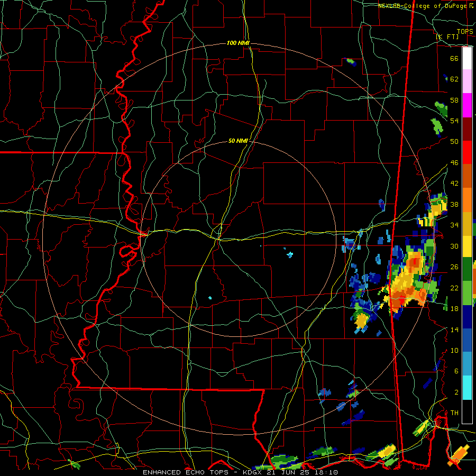Click the orange echo at the bottom right corner
This screenshot has width=476, height=476.
coord(458,454)
